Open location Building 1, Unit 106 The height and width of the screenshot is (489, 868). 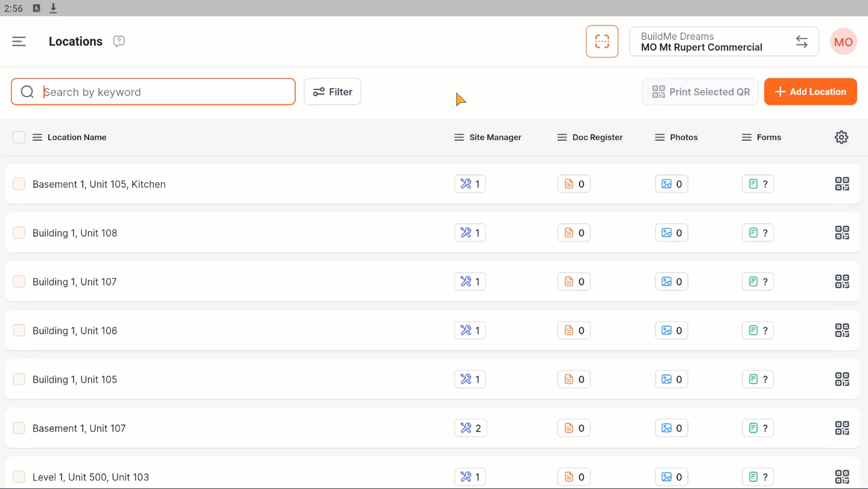pos(75,331)
